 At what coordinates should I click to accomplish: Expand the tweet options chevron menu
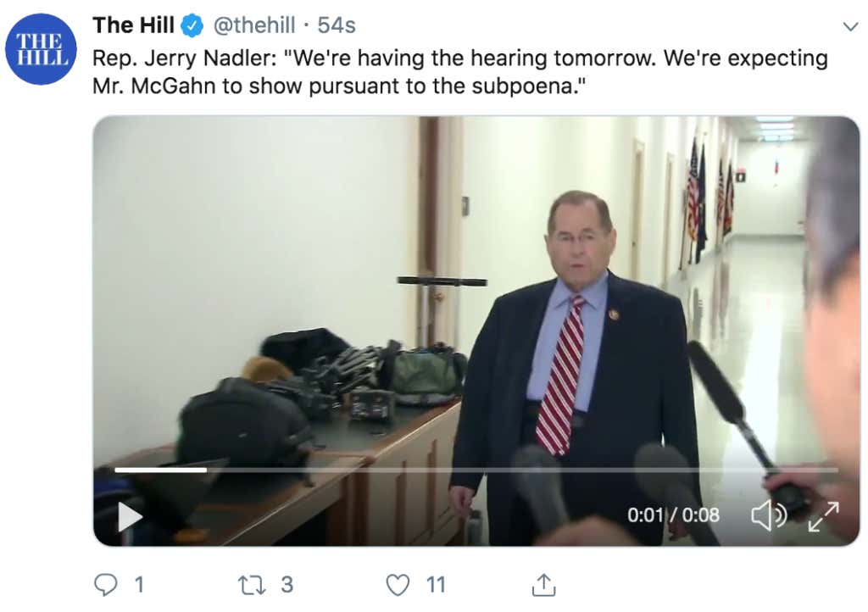click(850, 26)
